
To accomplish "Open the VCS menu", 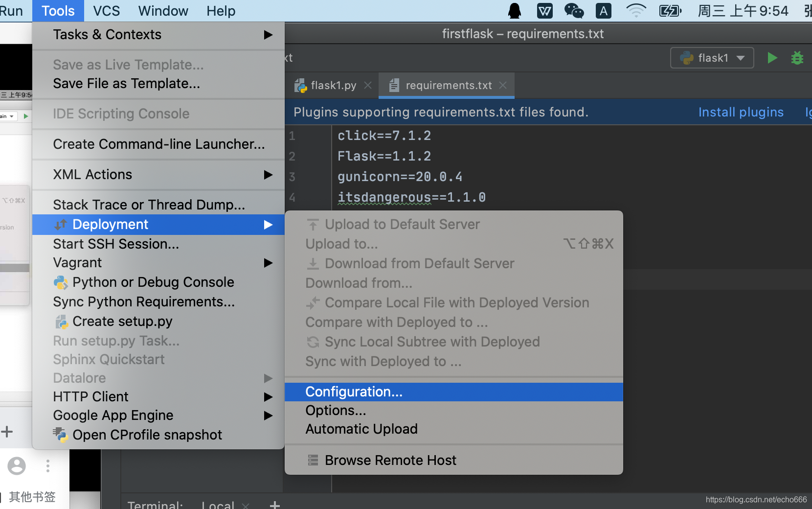I will tap(106, 11).
